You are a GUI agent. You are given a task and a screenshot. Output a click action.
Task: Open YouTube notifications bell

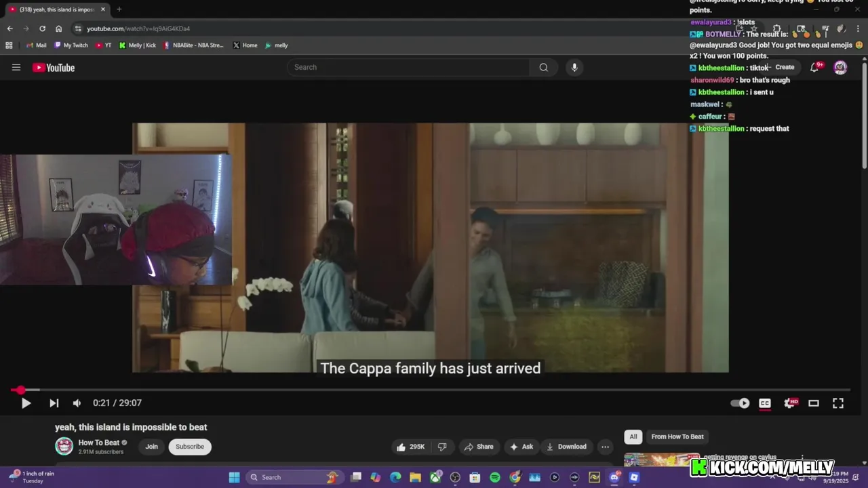pyautogui.click(x=815, y=67)
